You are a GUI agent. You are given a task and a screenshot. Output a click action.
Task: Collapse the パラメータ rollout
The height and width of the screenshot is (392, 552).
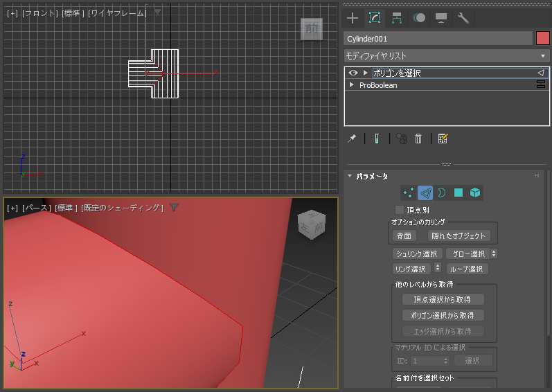[350, 176]
